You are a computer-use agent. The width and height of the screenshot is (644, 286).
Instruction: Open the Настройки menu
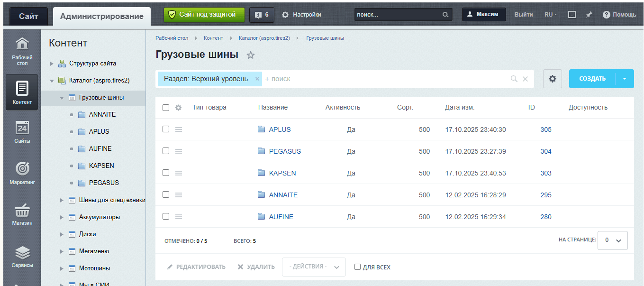click(301, 15)
